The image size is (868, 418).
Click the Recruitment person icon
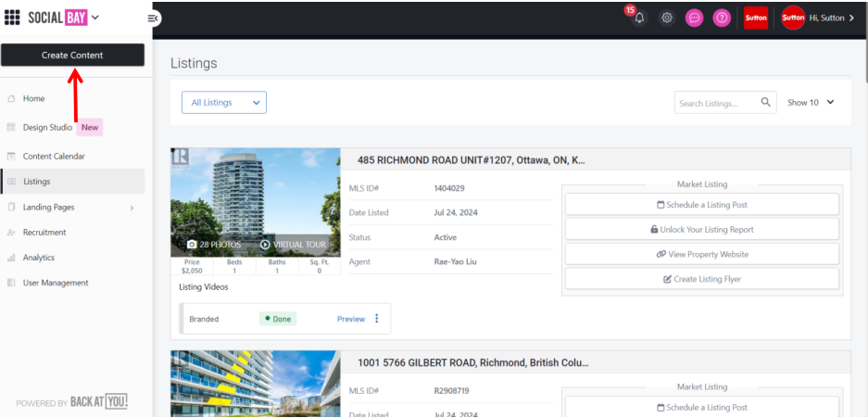[11, 233]
